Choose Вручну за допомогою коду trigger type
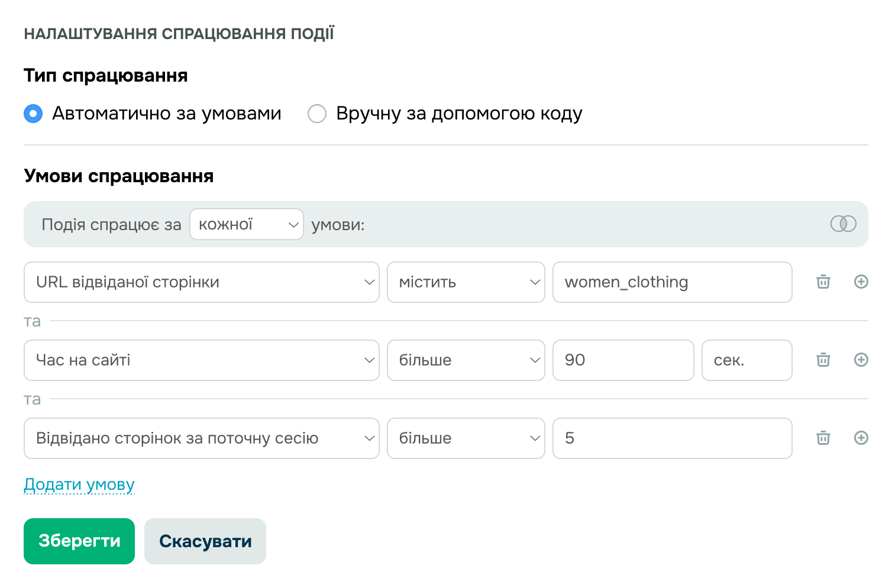The height and width of the screenshot is (588, 892). [317, 113]
